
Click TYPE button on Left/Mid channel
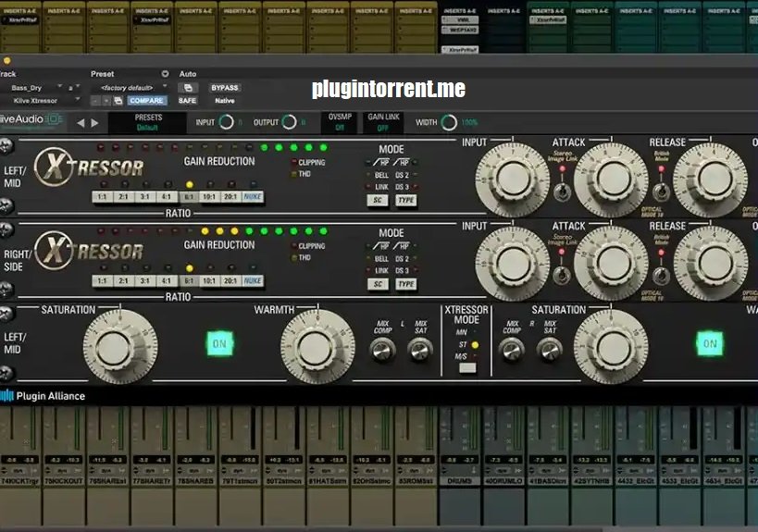[x=406, y=200]
